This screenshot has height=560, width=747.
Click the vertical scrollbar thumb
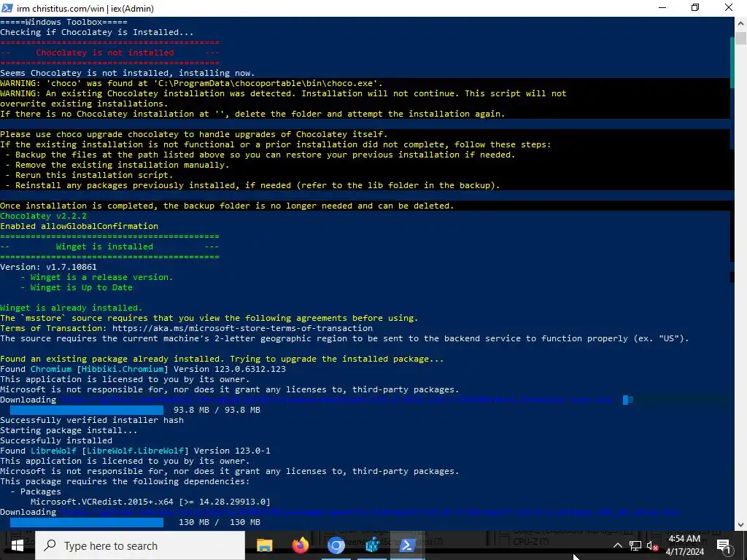click(x=740, y=38)
